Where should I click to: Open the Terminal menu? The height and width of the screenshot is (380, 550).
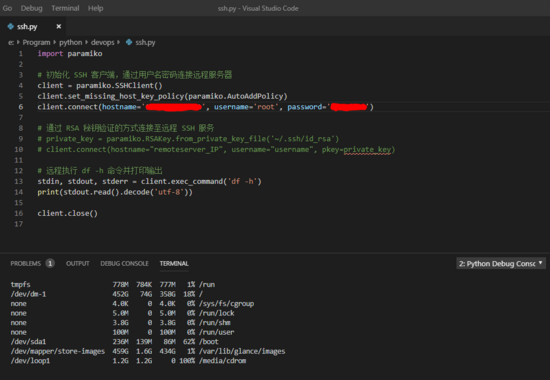click(65, 8)
